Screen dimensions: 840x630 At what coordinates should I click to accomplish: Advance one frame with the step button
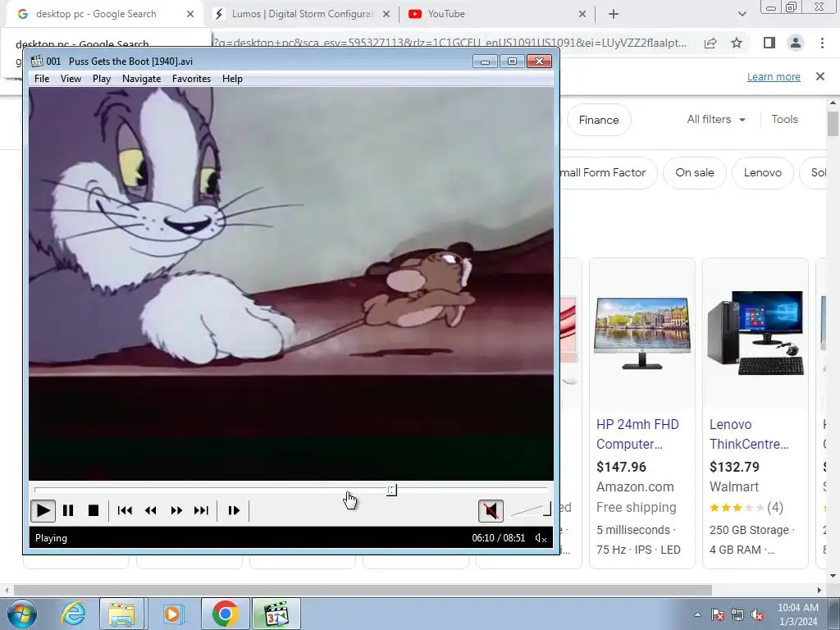click(x=234, y=510)
